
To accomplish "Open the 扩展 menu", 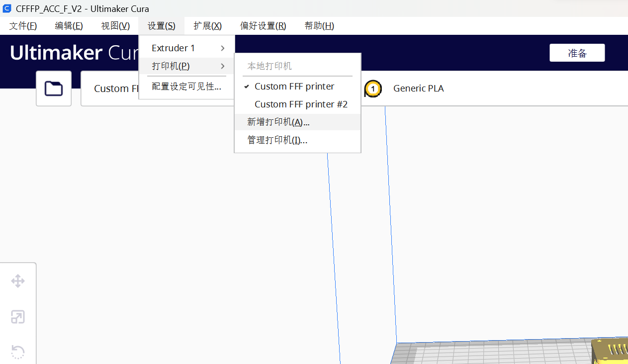I will coord(207,26).
